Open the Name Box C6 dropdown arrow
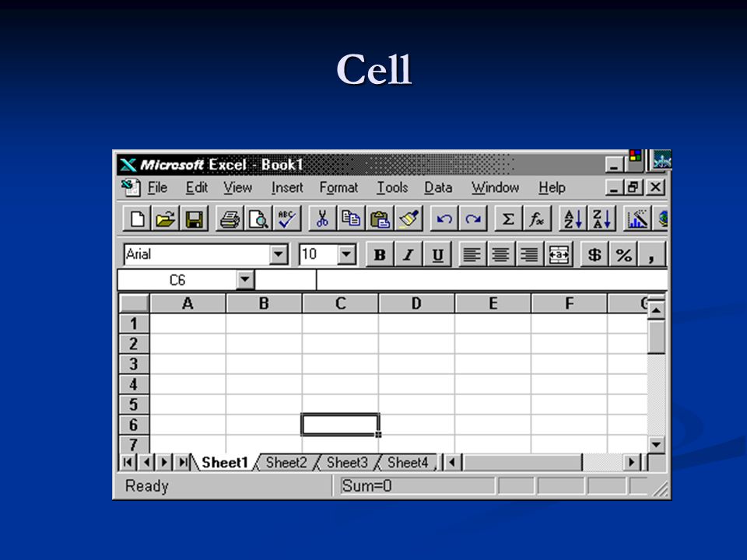 click(x=245, y=279)
